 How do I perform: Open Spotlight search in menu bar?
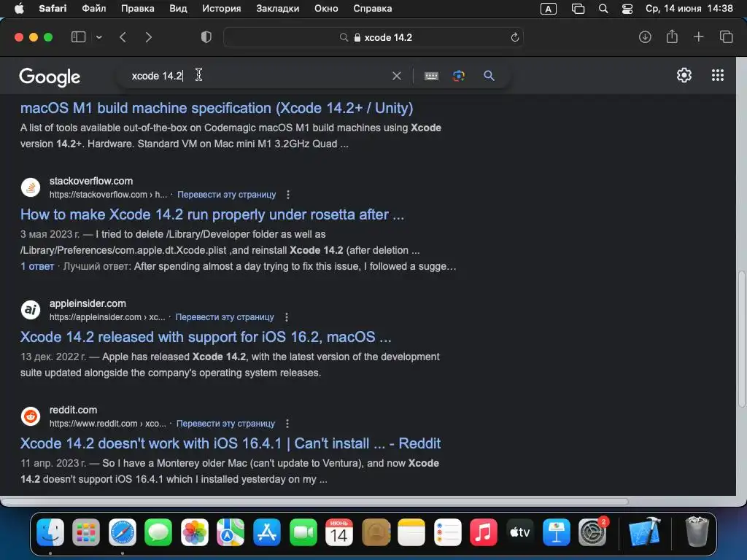pos(603,9)
